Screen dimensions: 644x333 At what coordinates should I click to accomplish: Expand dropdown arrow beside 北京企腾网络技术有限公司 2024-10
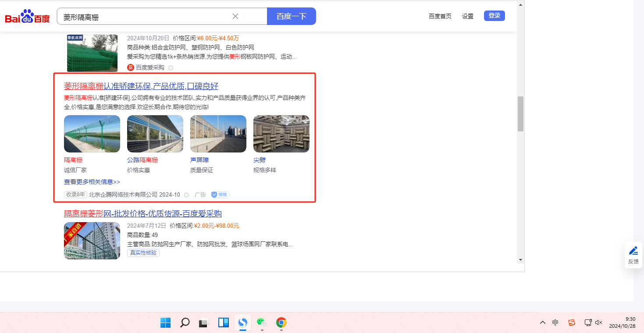pos(186,195)
